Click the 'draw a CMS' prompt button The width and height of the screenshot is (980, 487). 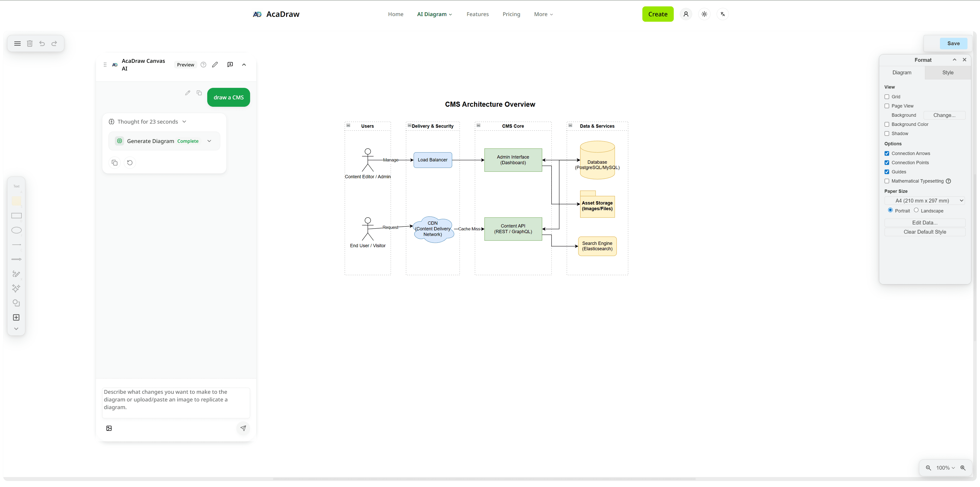point(228,97)
